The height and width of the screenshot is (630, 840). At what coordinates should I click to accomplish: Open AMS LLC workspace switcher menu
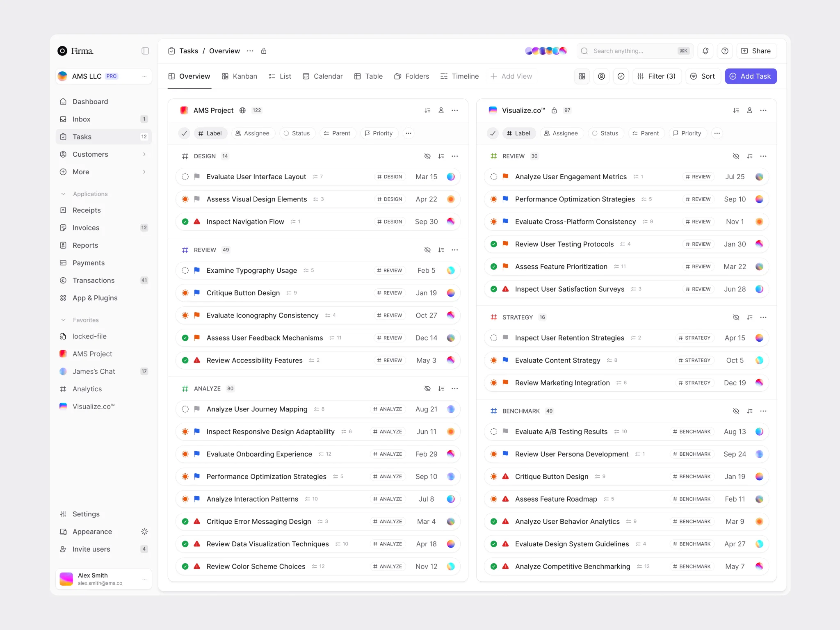(144, 76)
